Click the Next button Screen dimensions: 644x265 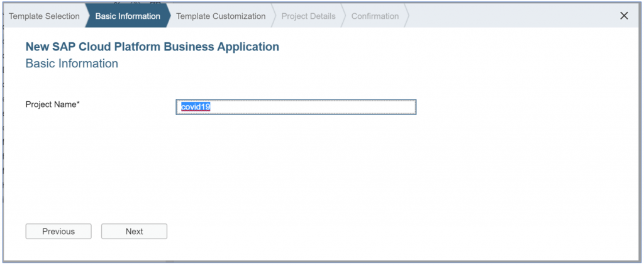(135, 231)
